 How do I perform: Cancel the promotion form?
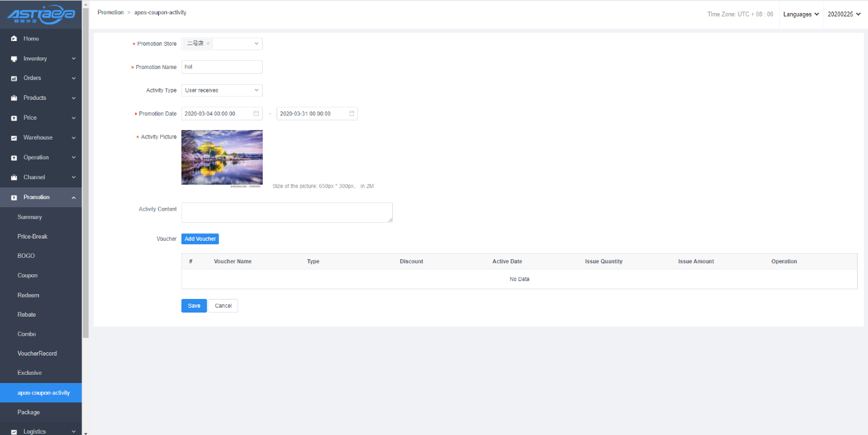click(x=223, y=306)
